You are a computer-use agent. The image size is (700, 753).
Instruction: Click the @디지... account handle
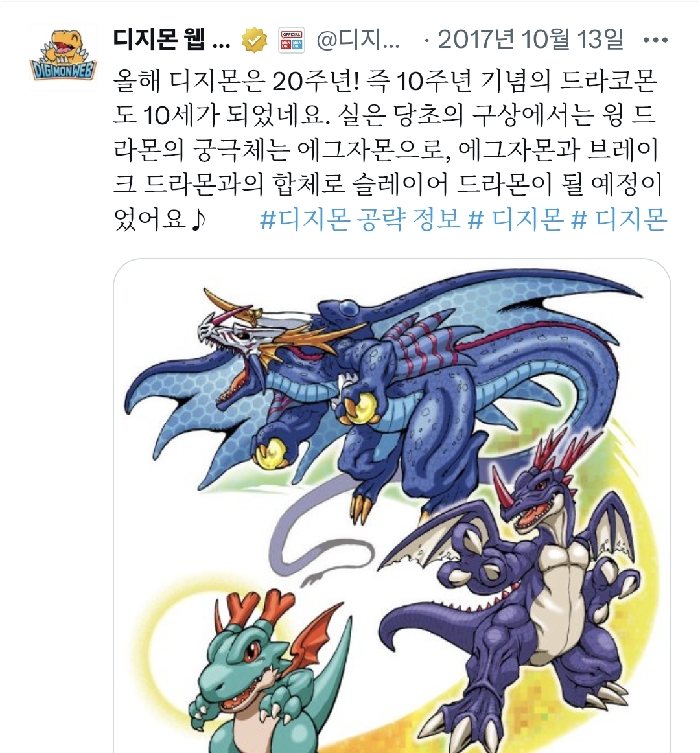(x=358, y=40)
